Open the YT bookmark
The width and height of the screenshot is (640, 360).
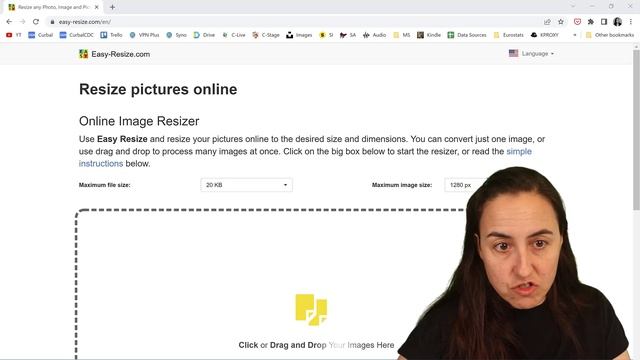pos(14,35)
